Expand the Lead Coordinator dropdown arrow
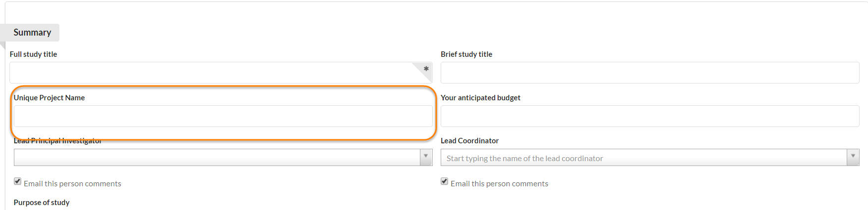868x210 pixels. tap(853, 157)
